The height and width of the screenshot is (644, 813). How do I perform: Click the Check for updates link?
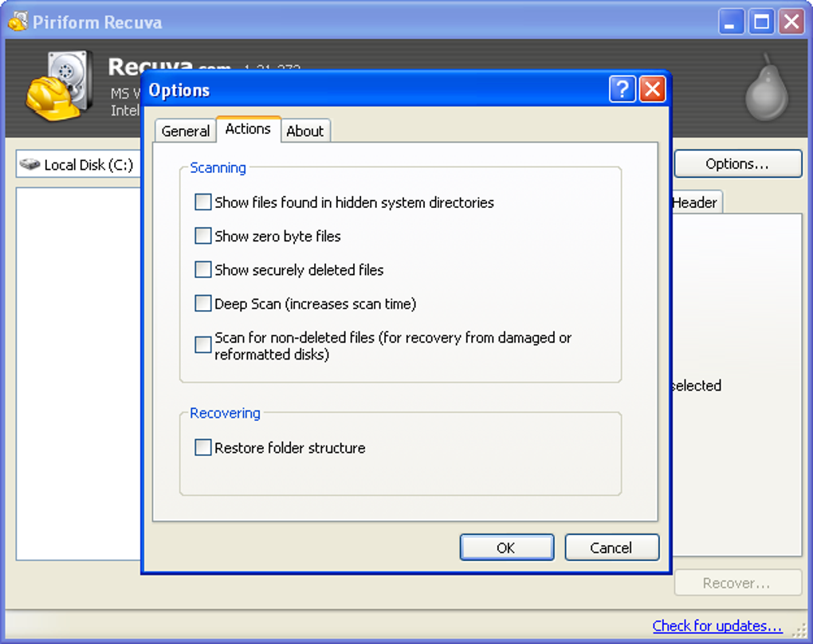point(716,626)
